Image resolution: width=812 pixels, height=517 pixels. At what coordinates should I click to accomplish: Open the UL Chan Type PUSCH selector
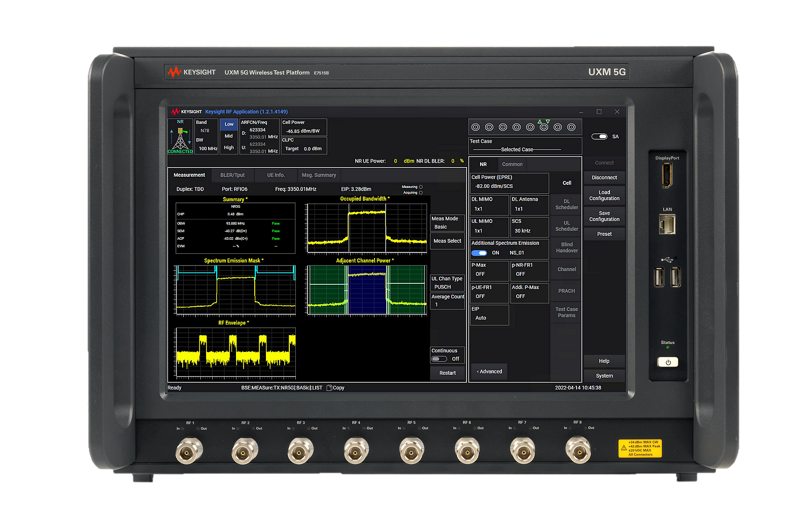(447, 283)
